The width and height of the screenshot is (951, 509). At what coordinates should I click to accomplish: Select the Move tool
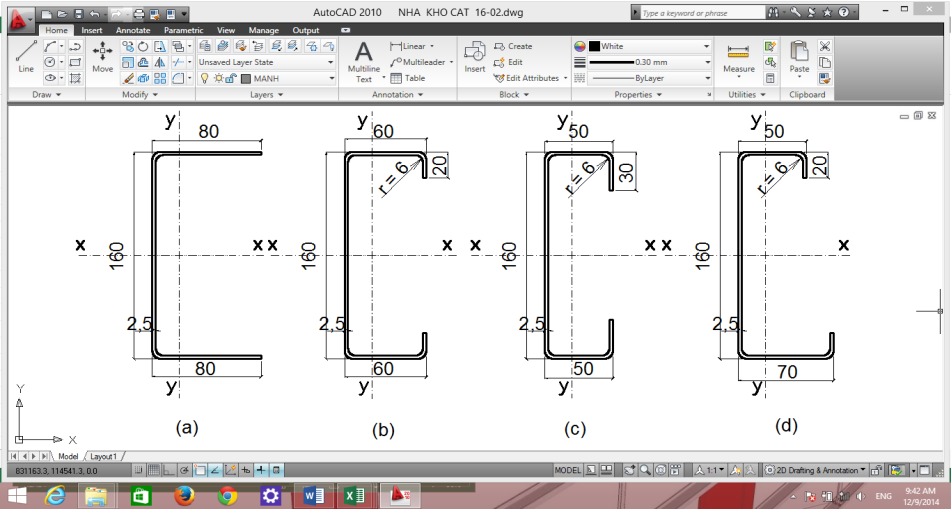click(102, 57)
